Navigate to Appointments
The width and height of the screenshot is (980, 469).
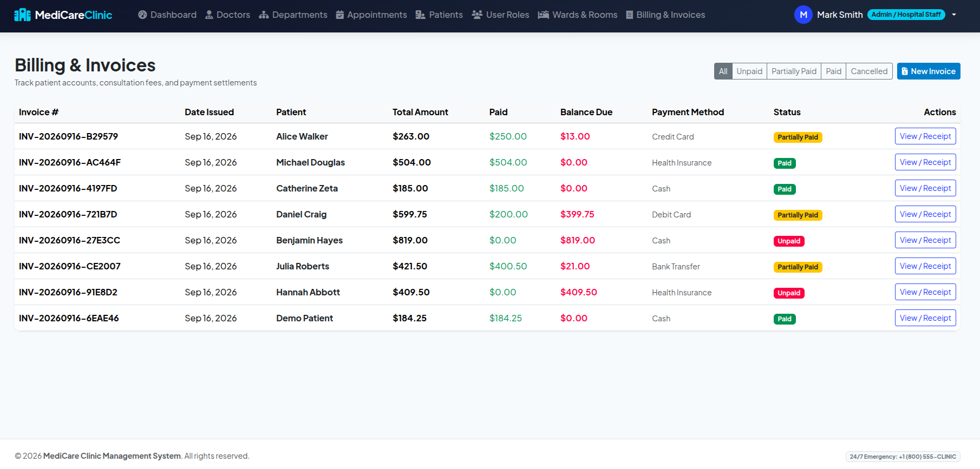[371, 15]
